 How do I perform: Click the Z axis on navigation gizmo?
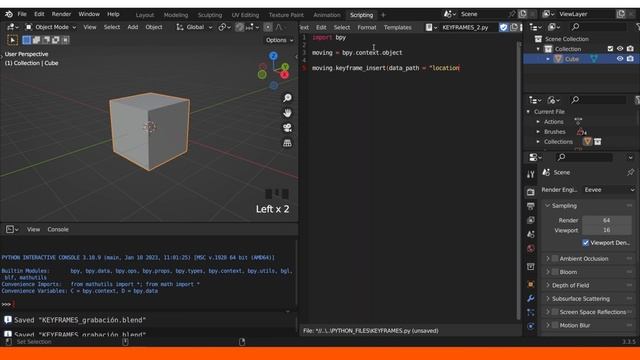273,56
